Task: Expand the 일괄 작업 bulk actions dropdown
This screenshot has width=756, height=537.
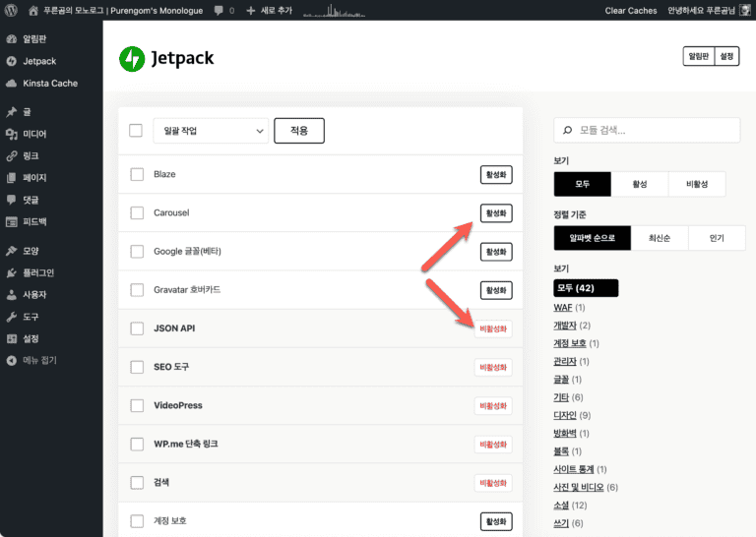Action: [211, 131]
